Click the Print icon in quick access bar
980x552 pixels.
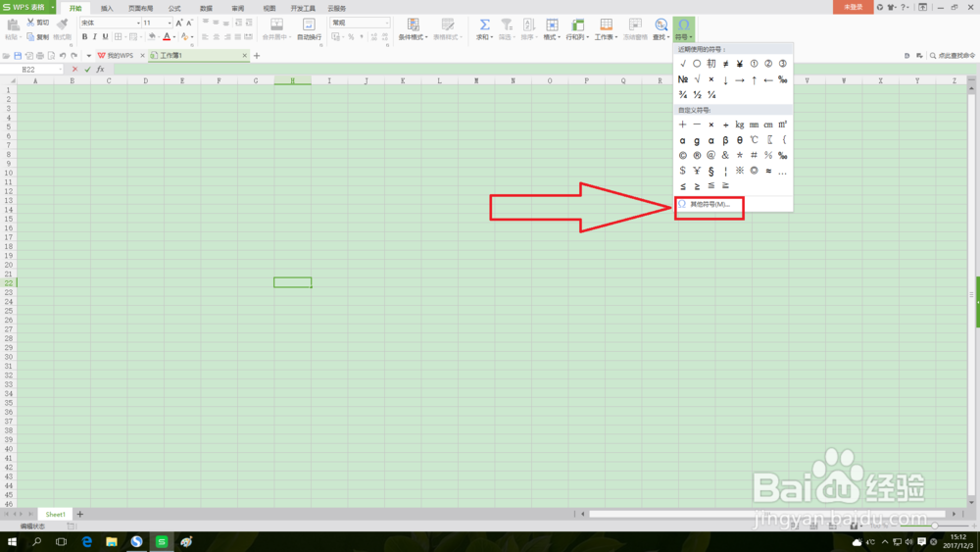(x=40, y=56)
